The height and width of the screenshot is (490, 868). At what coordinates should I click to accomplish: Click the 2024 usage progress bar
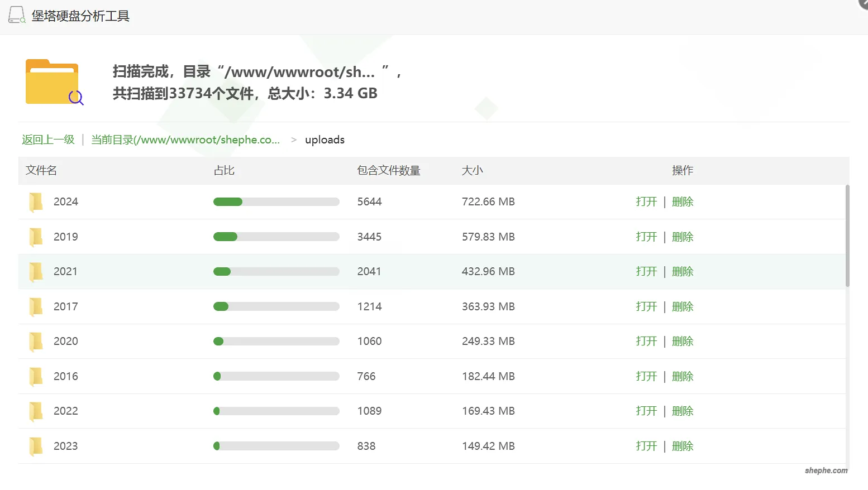click(x=276, y=201)
